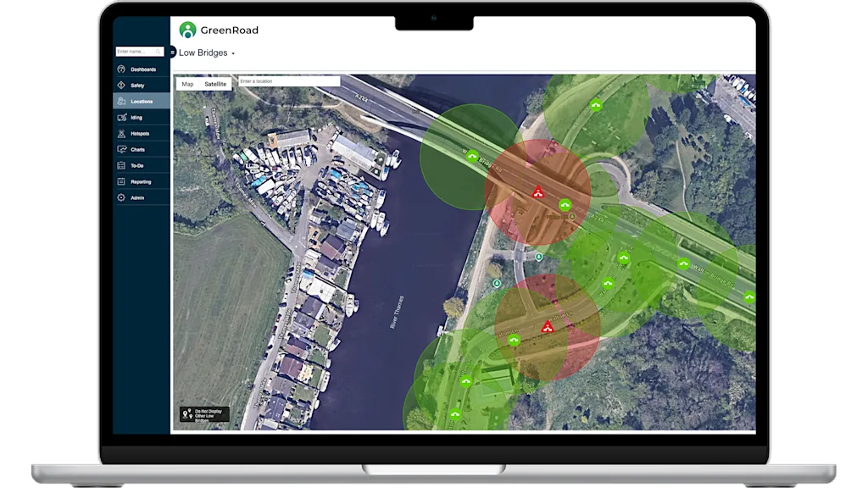
Task: Open Hotspots using its cone icon
Action: click(121, 134)
